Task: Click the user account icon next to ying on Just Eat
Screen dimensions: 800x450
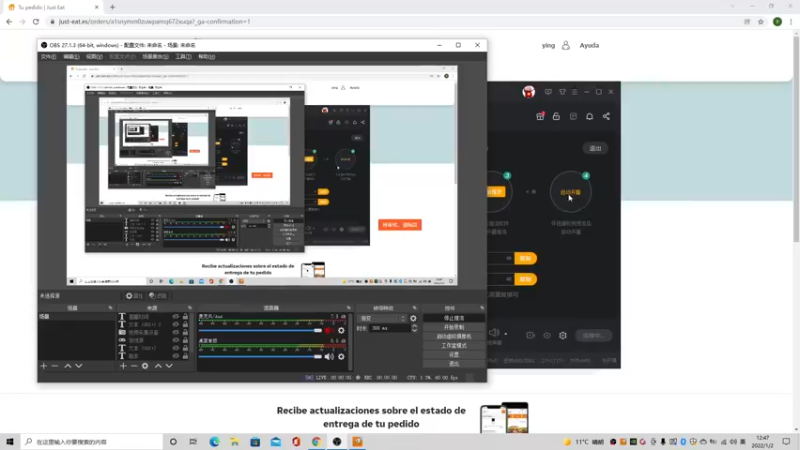Action: (x=566, y=45)
